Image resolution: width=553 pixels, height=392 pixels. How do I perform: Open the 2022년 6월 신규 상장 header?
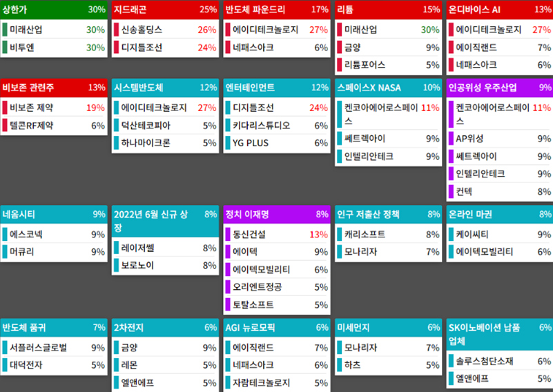pyautogui.click(x=165, y=221)
